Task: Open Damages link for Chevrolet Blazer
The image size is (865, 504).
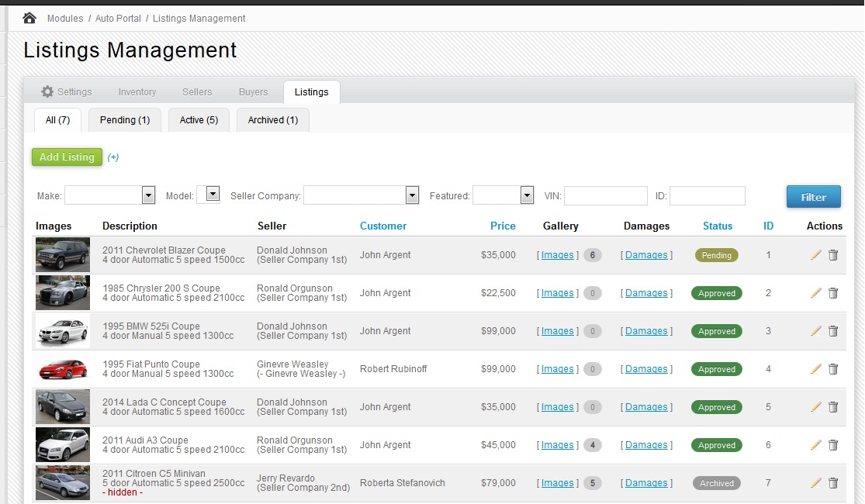Action: tap(646, 255)
